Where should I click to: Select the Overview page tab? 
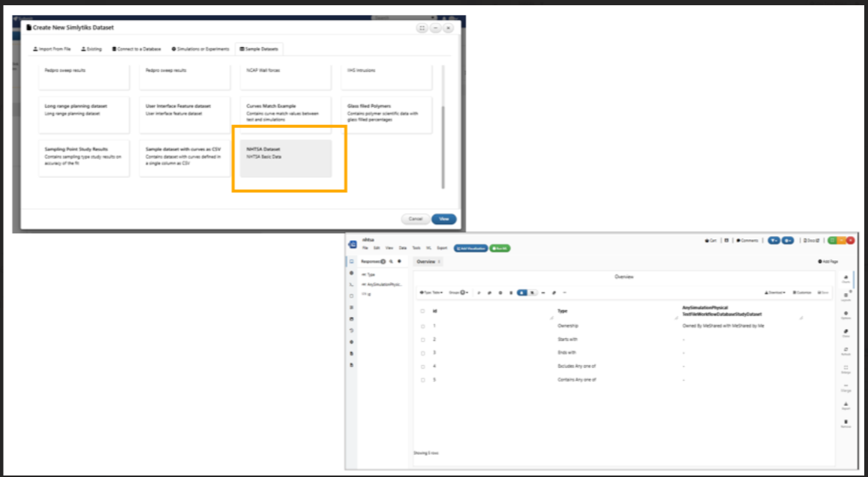click(429, 262)
